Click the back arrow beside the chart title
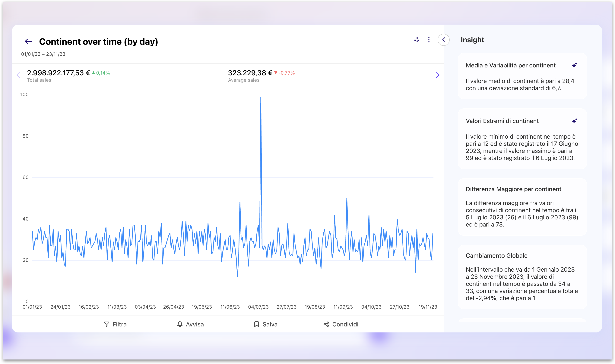 point(28,42)
